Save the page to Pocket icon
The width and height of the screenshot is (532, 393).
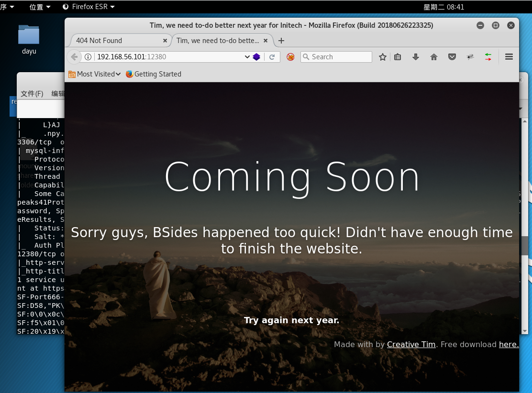point(452,57)
